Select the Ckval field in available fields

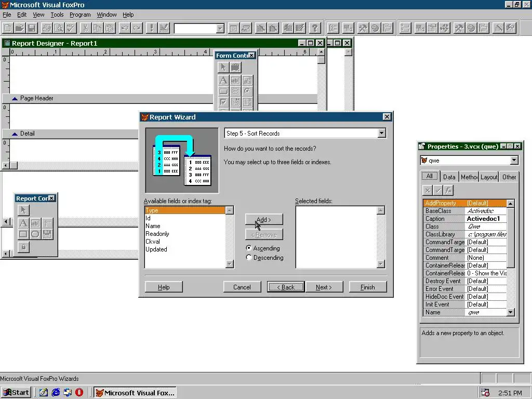pos(185,242)
